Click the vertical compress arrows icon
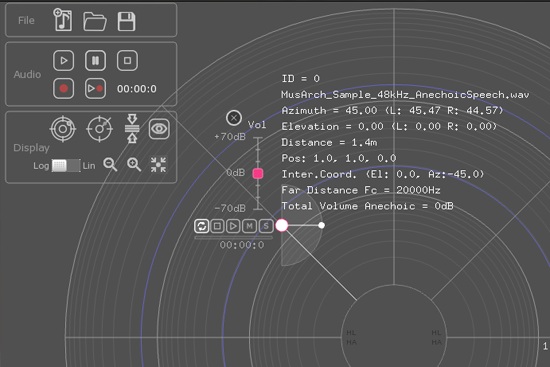This screenshot has height=367, width=550. coord(132,128)
